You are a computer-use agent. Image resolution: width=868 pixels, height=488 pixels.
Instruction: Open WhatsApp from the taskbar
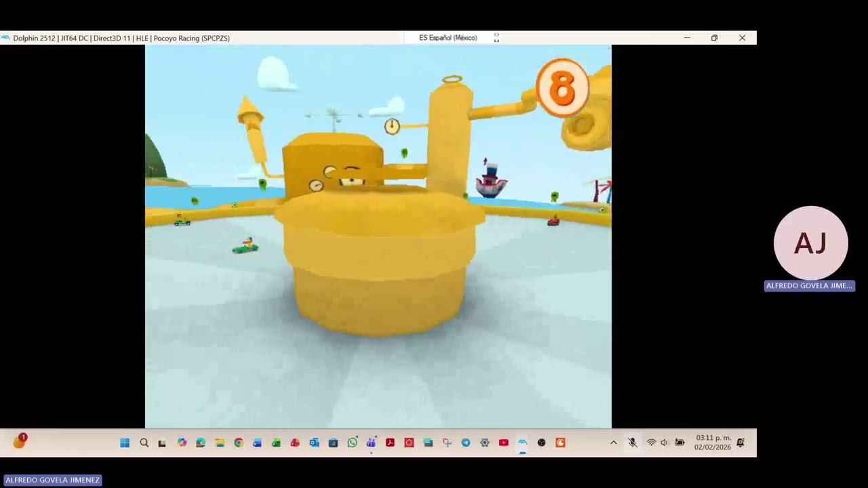352,443
